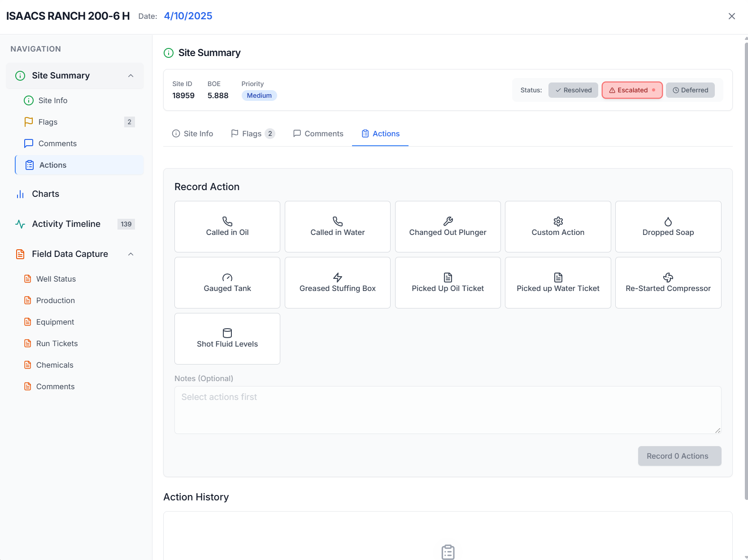Set the status to Deferred
Viewport: 748px width, 560px height.
coord(690,90)
